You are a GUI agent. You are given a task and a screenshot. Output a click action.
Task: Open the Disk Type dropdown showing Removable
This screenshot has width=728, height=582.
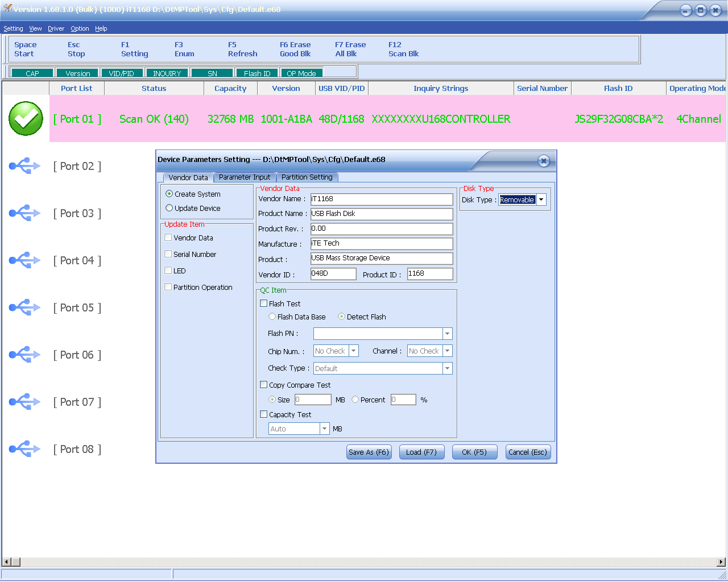tap(540, 199)
